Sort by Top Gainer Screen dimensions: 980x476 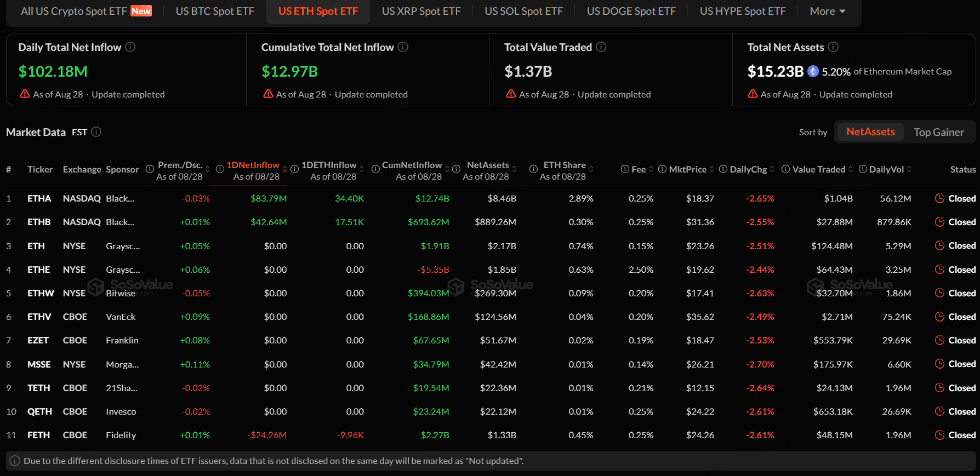pyautogui.click(x=938, y=132)
